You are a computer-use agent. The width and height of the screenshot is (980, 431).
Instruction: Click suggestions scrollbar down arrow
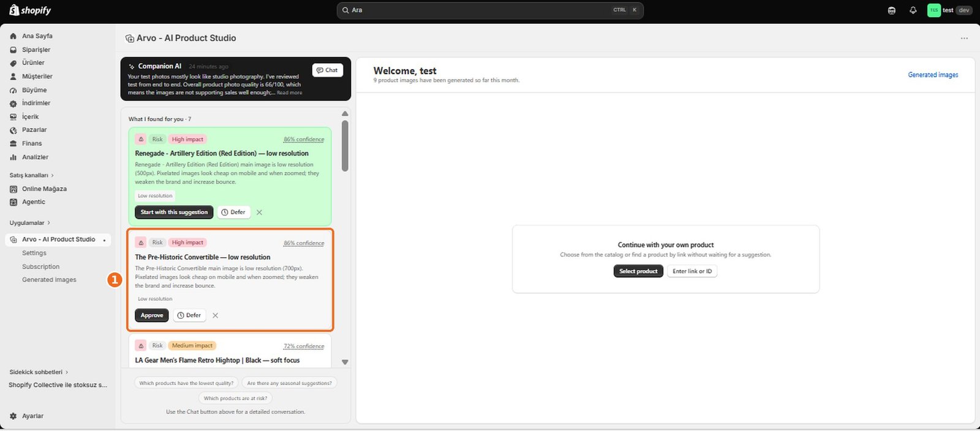coord(345,362)
